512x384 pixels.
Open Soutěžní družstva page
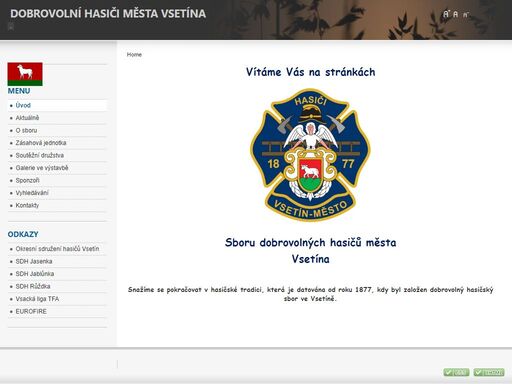coord(40,155)
